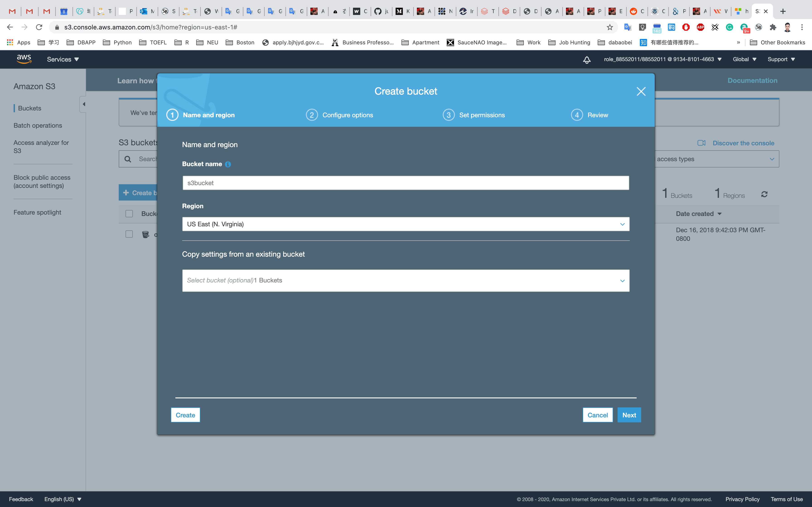Click the Create button in the dialog
Screen dimensions: 812x507
coord(185,415)
